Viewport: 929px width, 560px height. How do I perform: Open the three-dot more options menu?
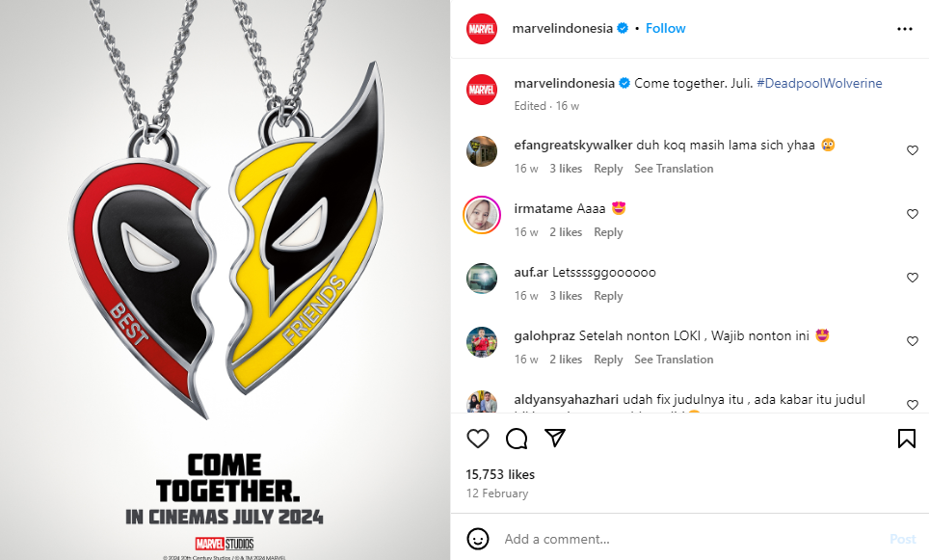click(905, 29)
